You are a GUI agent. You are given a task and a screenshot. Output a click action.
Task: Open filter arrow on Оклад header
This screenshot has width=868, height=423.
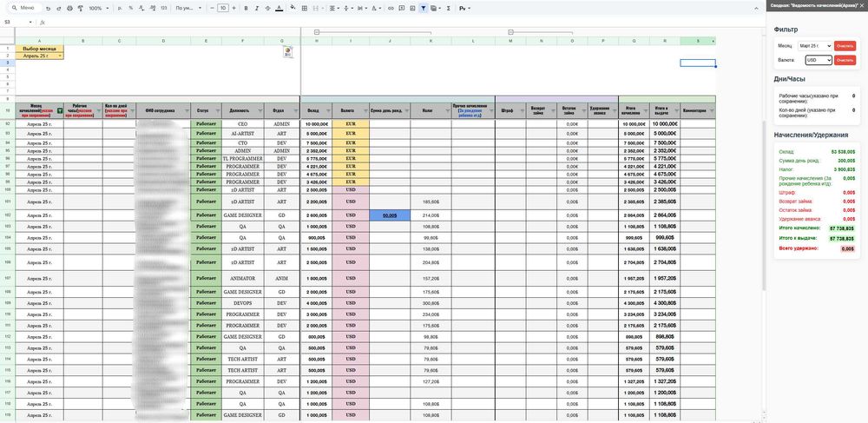click(329, 111)
